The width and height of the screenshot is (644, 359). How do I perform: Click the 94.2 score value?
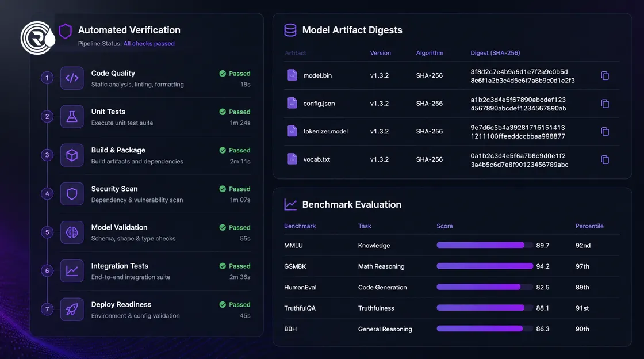coord(543,266)
